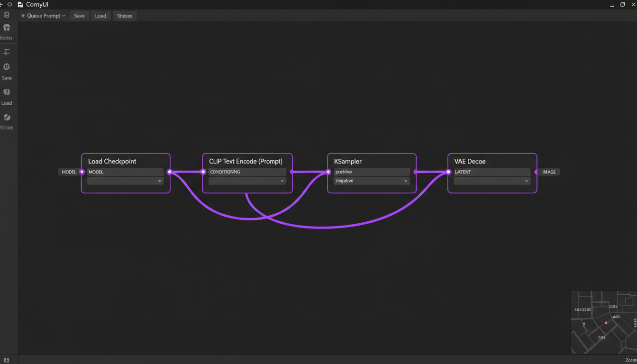Open the Queue Prompt dropdown

64,16
